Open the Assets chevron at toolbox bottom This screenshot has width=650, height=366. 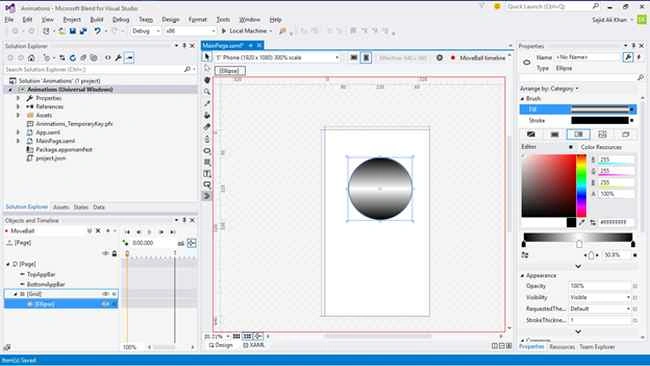(x=206, y=196)
